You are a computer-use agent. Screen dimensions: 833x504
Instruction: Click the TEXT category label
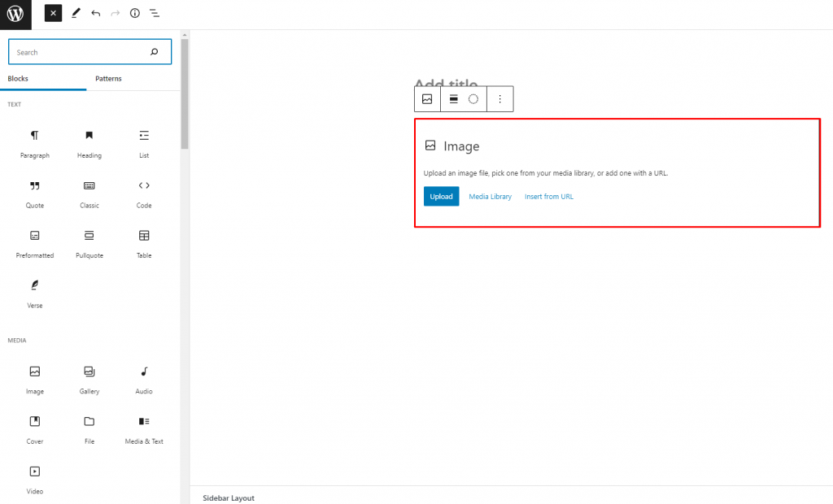coord(15,105)
